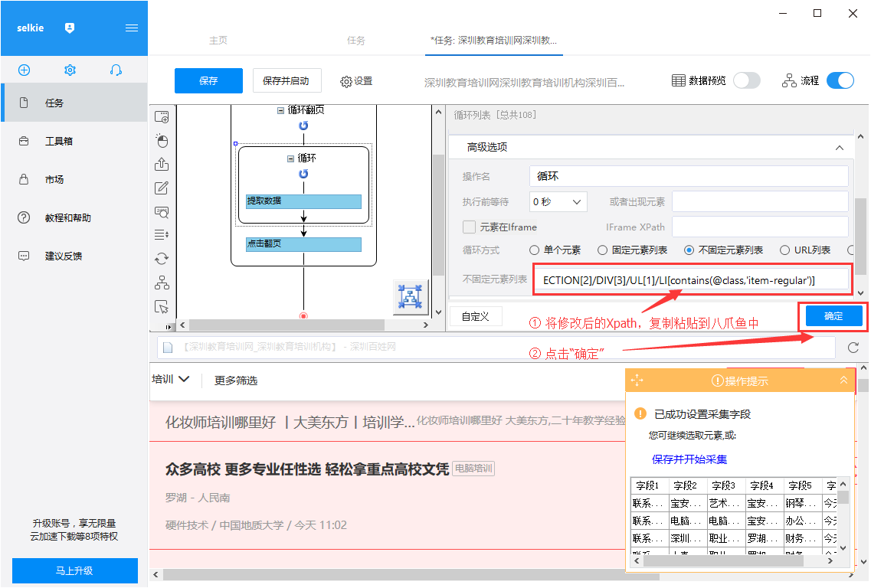Pick the captcha recognition magnifier icon
Image resolution: width=871 pixels, height=588 pixels.
pyautogui.click(x=162, y=212)
